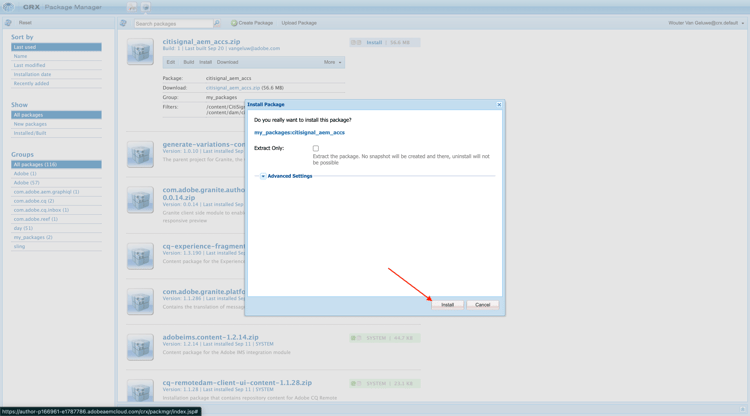750x416 pixels.
Task: Click the SYSTEM 23.1 KB status badge
Action: pos(385,383)
